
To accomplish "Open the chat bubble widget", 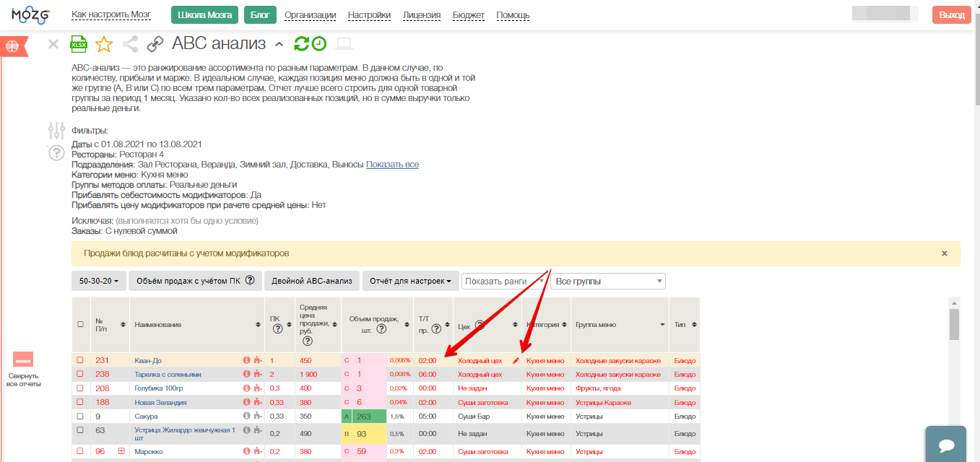I will [x=948, y=445].
